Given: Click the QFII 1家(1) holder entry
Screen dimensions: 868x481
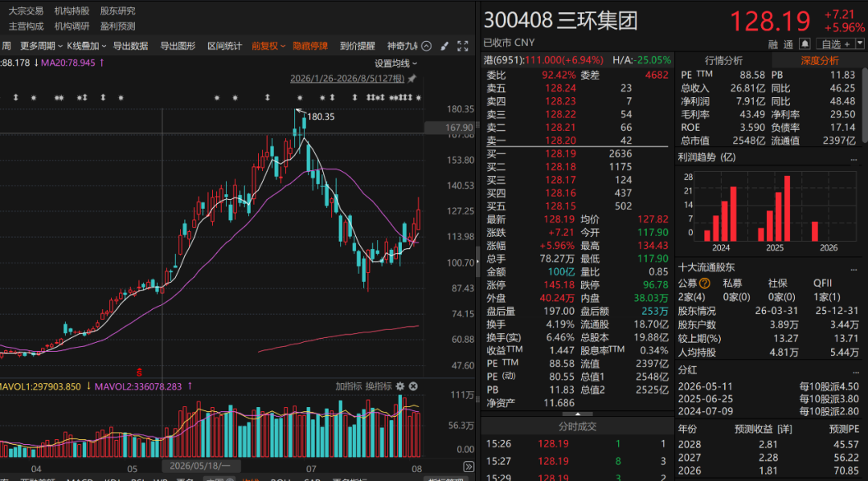Looking at the screenshot, I should 826,297.
